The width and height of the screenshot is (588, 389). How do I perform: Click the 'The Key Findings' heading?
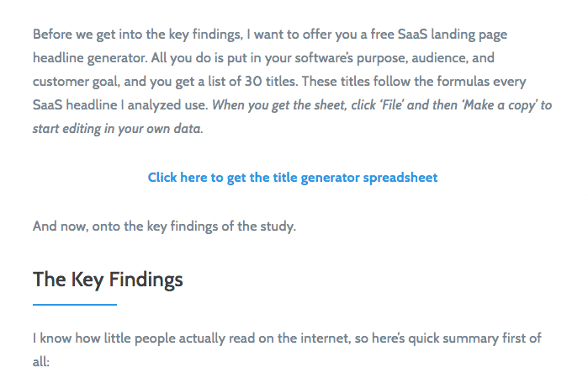108,280
